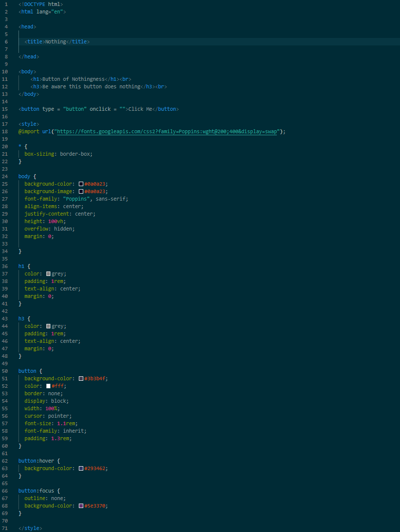This screenshot has height=532, width=400.
Task: Place cursor on the Nothing title text
Action: click(55, 41)
